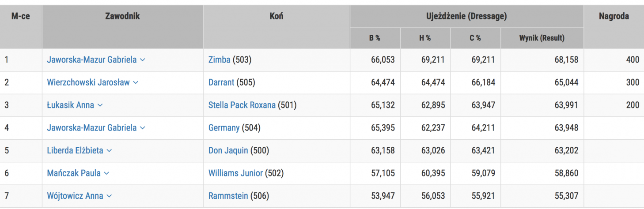Image resolution: width=644 pixels, height=209 pixels.
Task: Click the Wynik (Result) column header
Action: tap(542, 38)
